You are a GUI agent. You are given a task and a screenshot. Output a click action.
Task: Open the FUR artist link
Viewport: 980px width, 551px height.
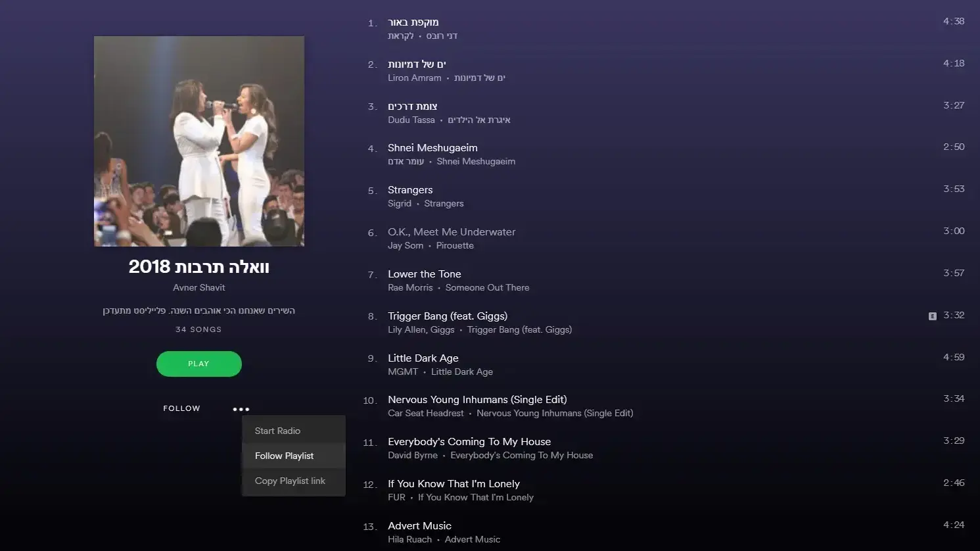point(396,497)
